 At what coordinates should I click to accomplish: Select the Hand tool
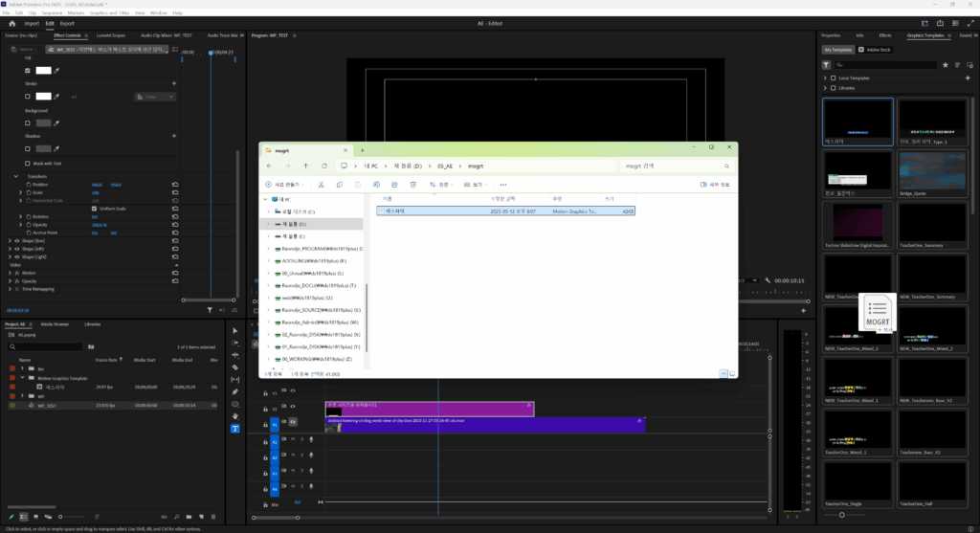(x=235, y=416)
